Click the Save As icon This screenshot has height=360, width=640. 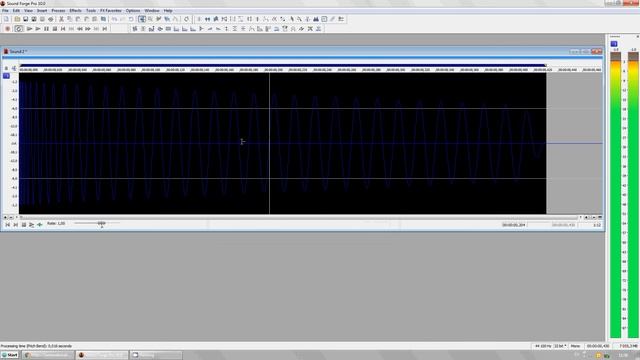click(34, 19)
